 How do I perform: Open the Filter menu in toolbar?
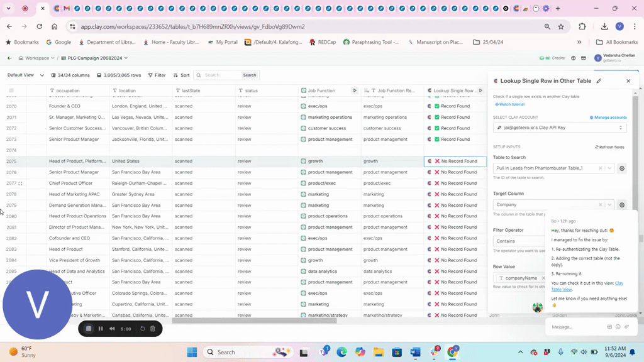point(157,75)
